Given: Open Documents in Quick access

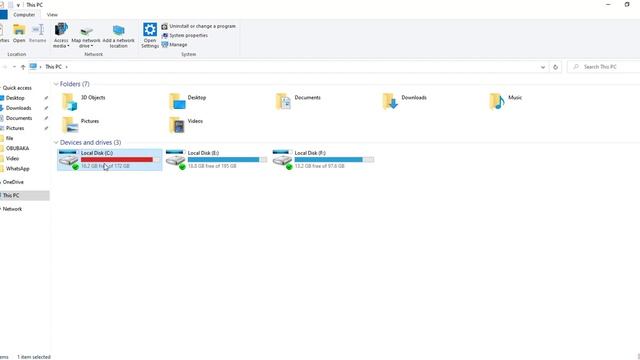Looking at the screenshot, I should click(x=19, y=118).
